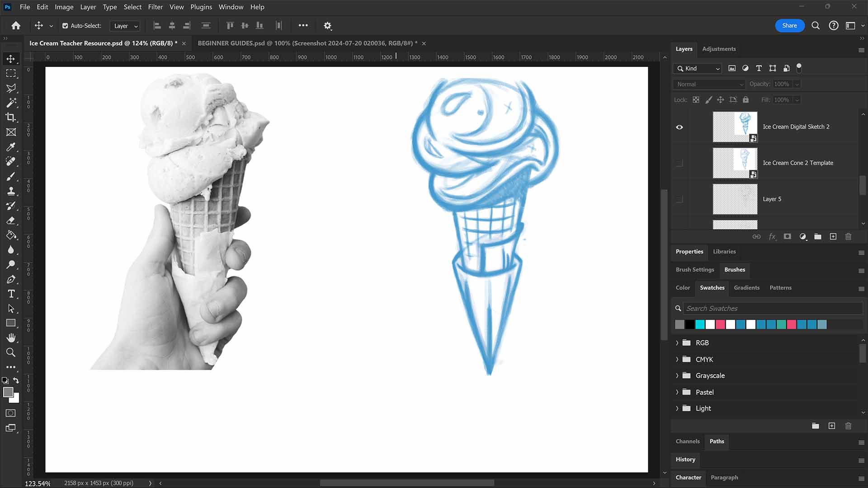Select the Eraser tool
Image resolution: width=868 pixels, height=488 pixels.
(x=11, y=221)
